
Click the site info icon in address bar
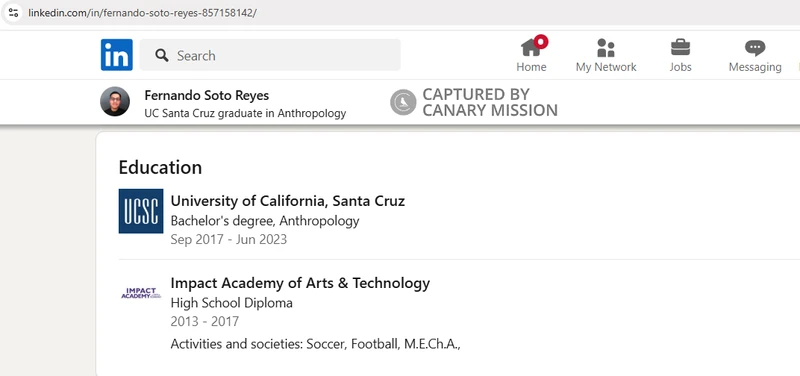[13, 13]
